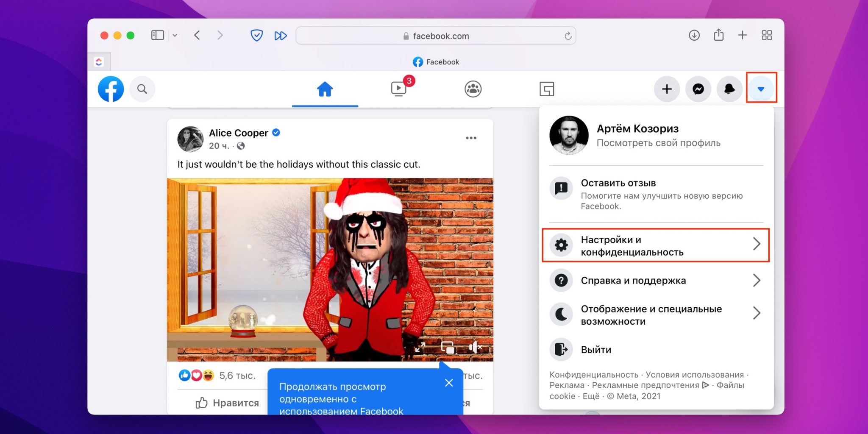Expand chevron next to Отображение и специальные возможности
The image size is (868, 434).
point(757,313)
